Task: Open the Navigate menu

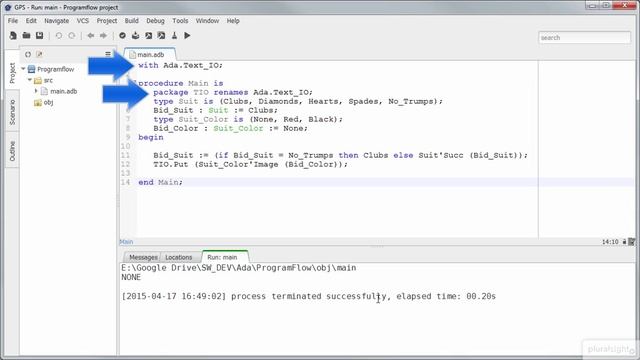Action: 57,21
